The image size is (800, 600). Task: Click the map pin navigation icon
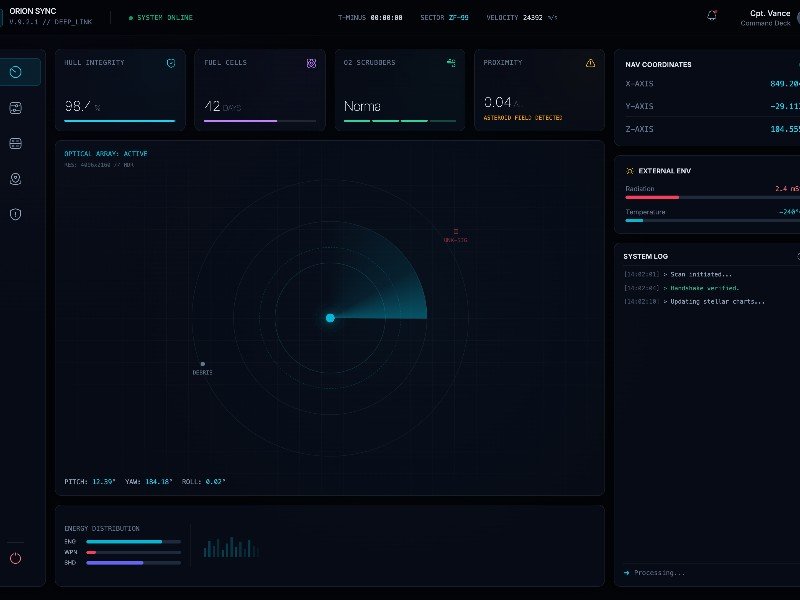click(x=16, y=179)
